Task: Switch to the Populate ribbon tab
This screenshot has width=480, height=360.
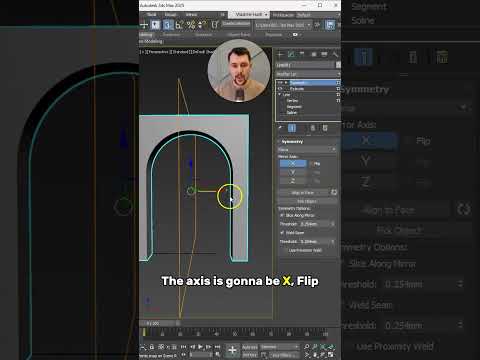Action: [x=274, y=35]
